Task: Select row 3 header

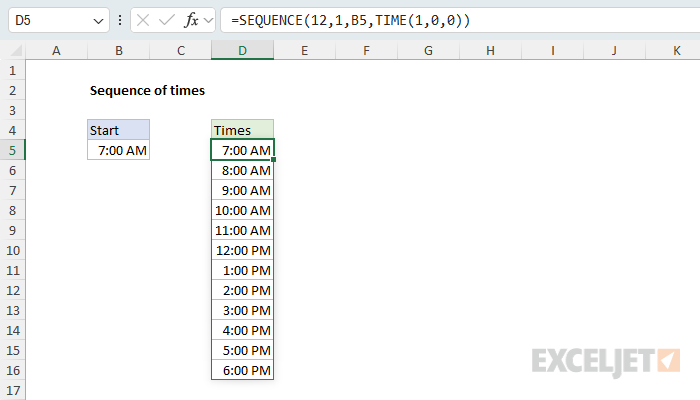Action: coord(12,111)
